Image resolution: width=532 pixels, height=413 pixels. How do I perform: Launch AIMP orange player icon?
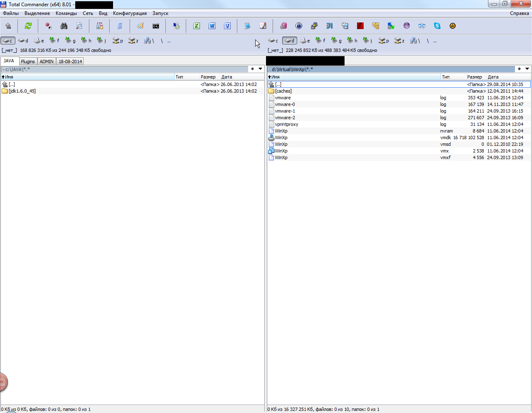[453, 26]
